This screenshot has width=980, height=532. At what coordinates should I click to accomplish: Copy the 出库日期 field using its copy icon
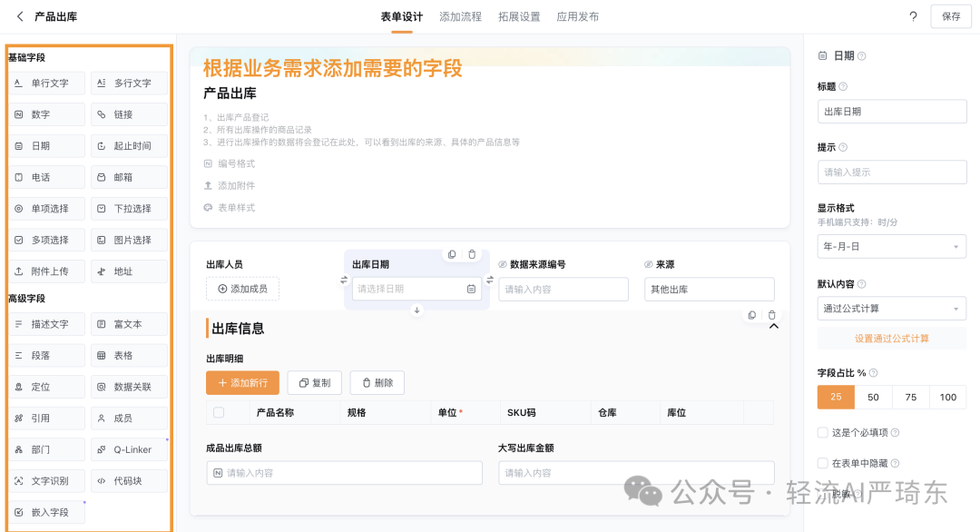pos(452,255)
